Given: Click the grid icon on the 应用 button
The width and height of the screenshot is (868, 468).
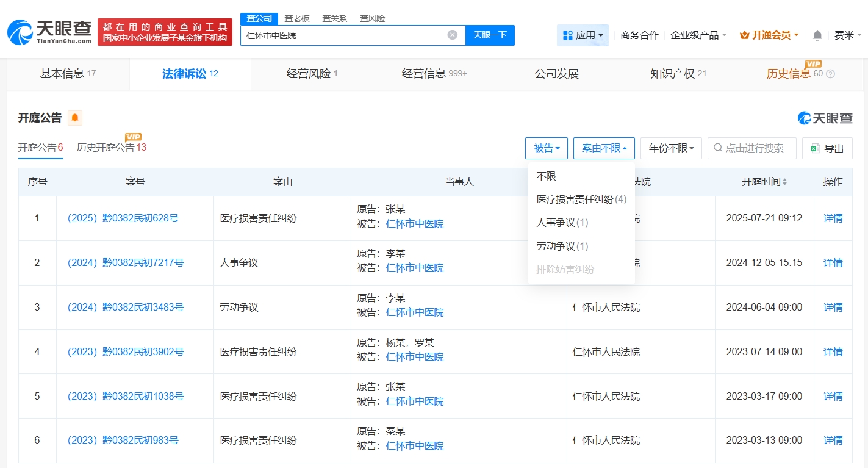Looking at the screenshot, I should click(569, 35).
